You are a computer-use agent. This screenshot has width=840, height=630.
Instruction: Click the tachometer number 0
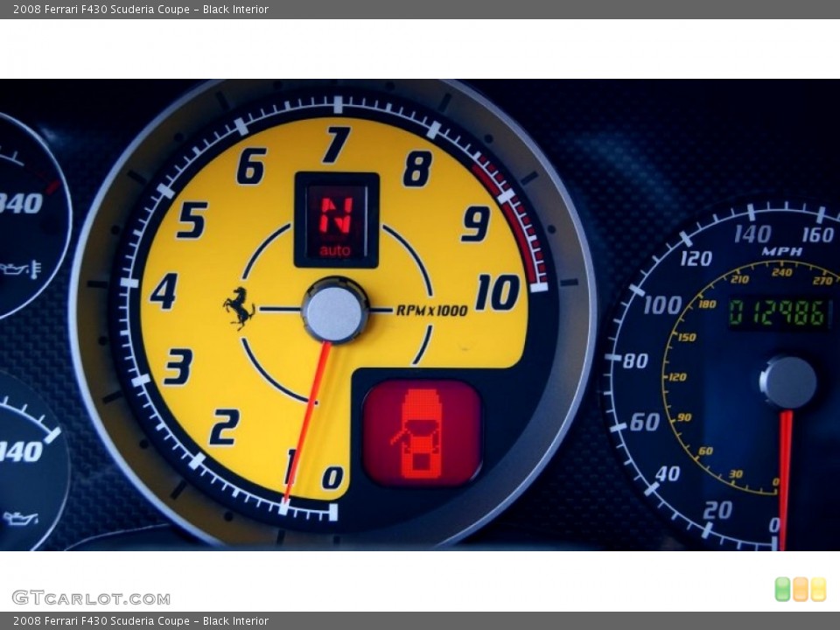(x=332, y=477)
